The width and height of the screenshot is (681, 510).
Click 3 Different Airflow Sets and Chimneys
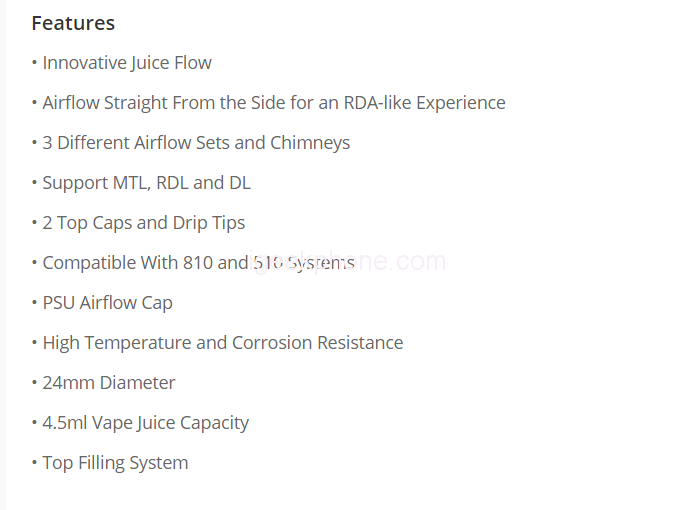pos(196,143)
